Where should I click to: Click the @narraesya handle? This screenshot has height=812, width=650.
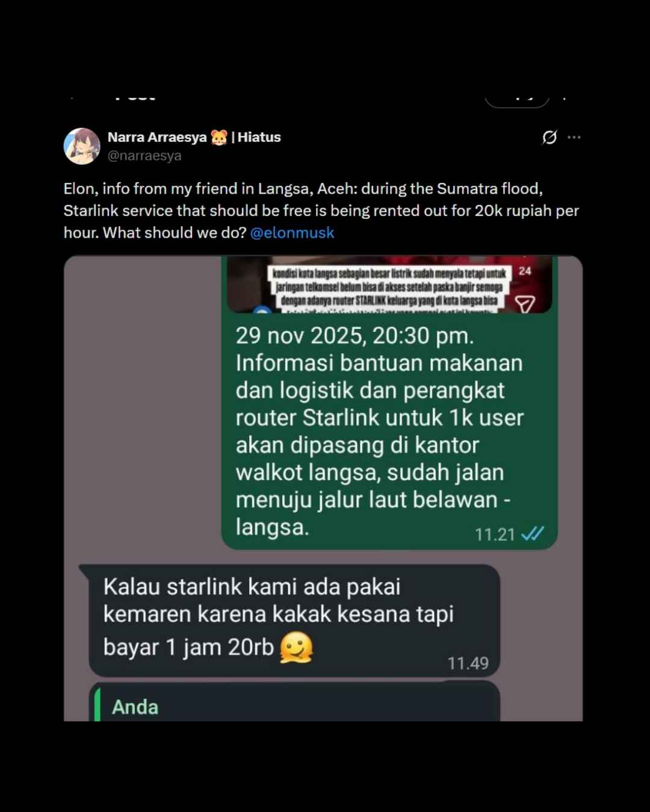click(x=144, y=156)
